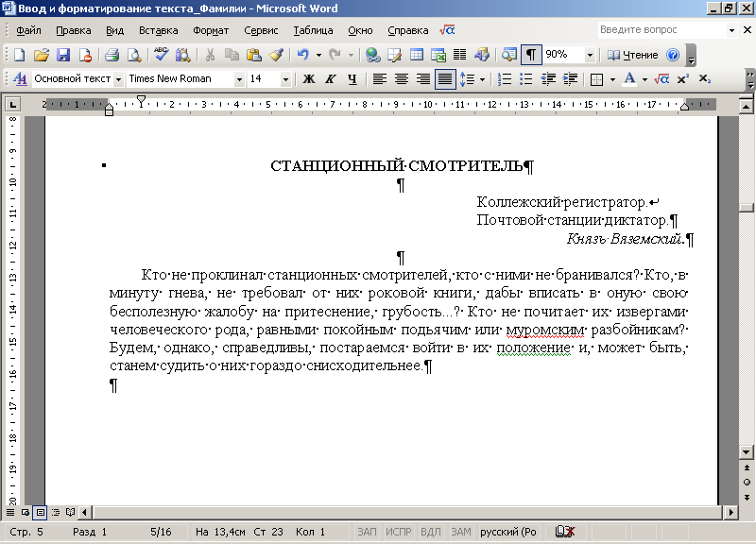Apply a numbered list

click(x=505, y=79)
